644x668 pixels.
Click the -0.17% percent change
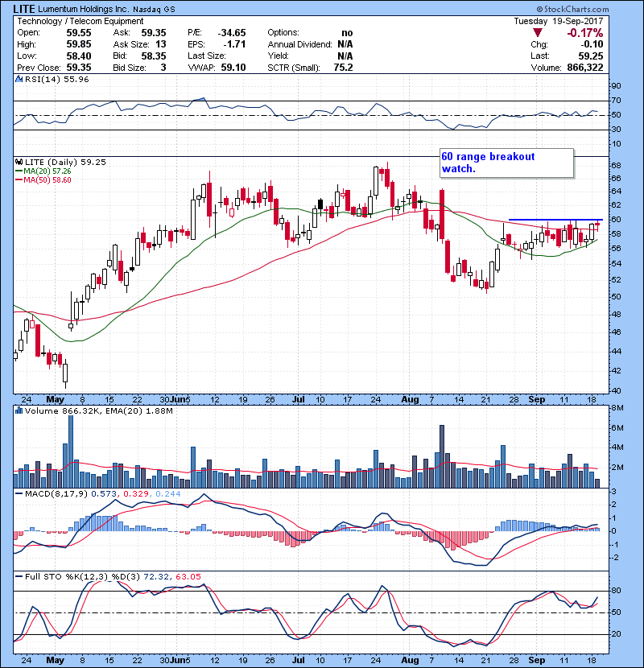[584, 33]
